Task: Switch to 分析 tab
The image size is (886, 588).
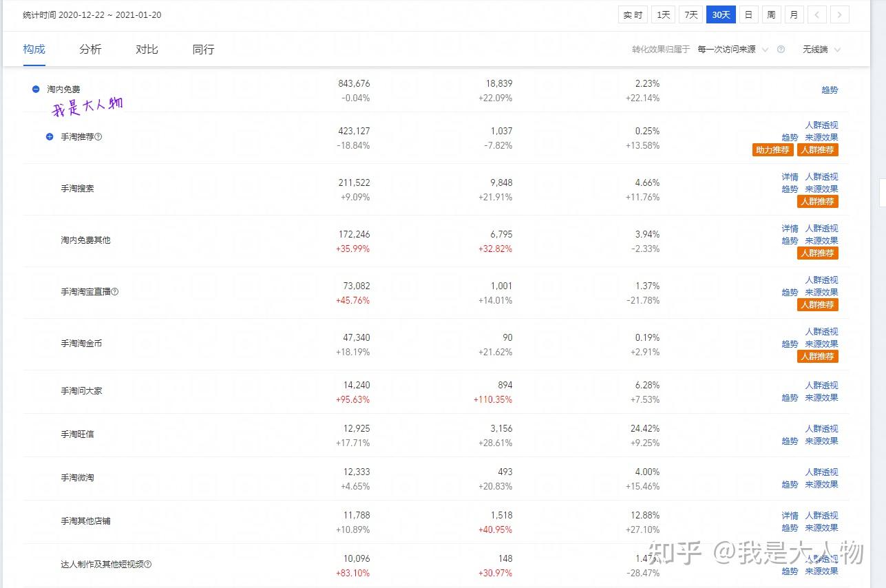Action: point(90,49)
